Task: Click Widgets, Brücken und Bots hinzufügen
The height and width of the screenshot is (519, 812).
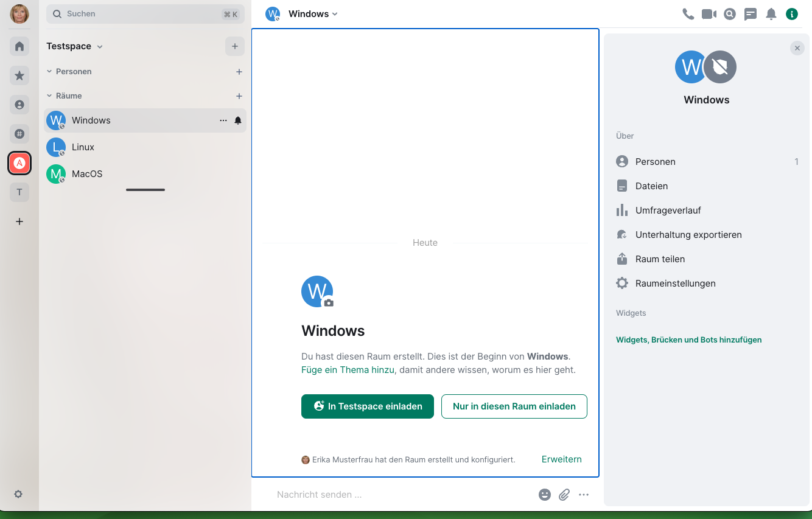Action: coord(688,340)
